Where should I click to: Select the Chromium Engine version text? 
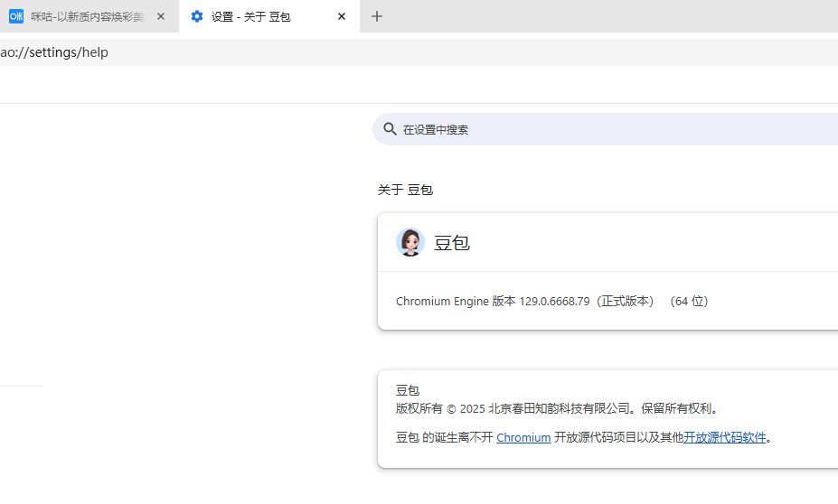click(552, 301)
